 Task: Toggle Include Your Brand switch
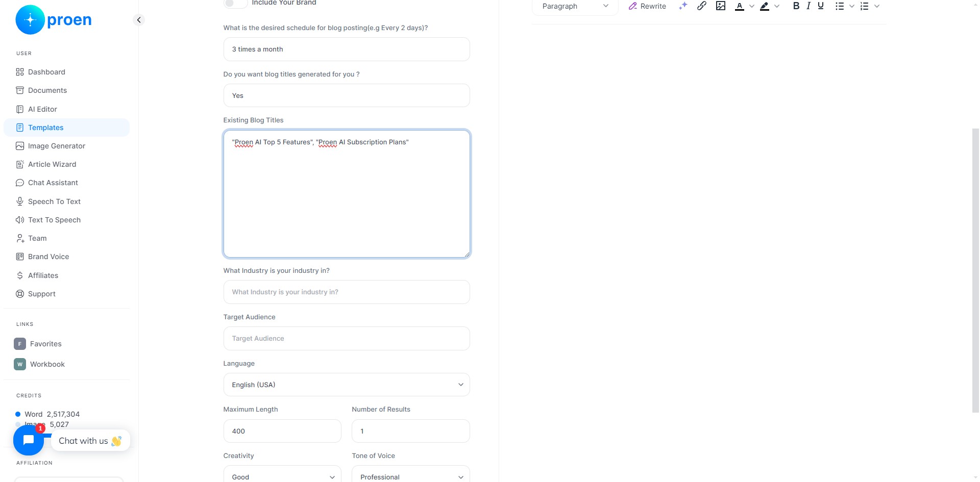[235, 3]
